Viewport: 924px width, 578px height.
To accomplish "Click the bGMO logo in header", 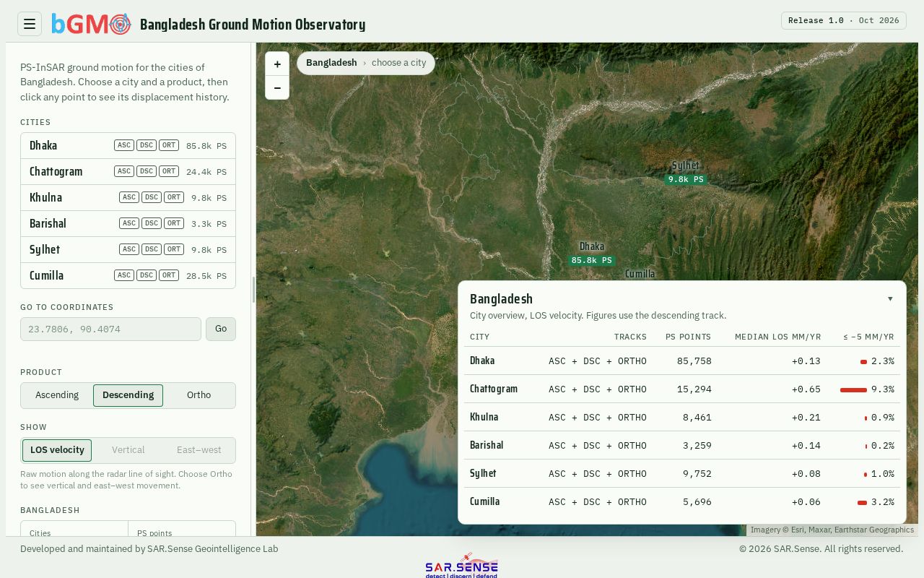I will tap(91, 24).
